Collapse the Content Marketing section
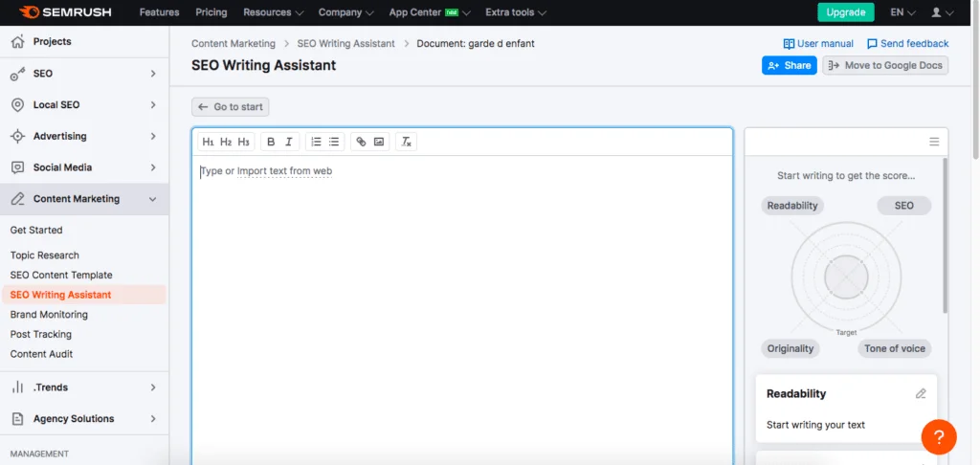 pyautogui.click(x=153, y=199)
